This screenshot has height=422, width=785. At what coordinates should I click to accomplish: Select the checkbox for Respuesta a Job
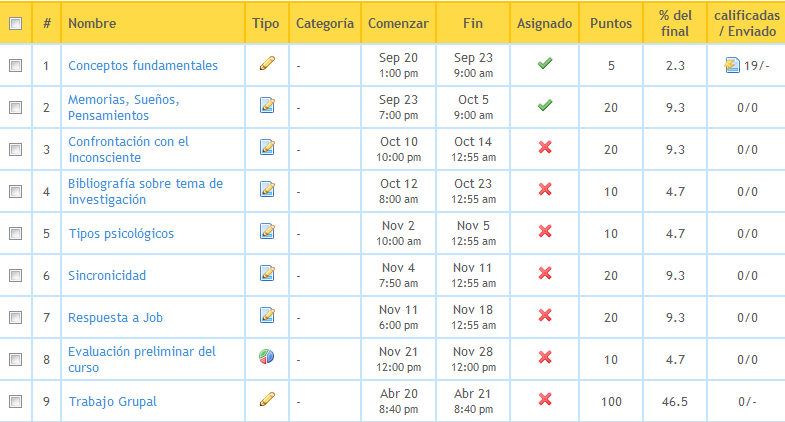(x=15, y=317)
